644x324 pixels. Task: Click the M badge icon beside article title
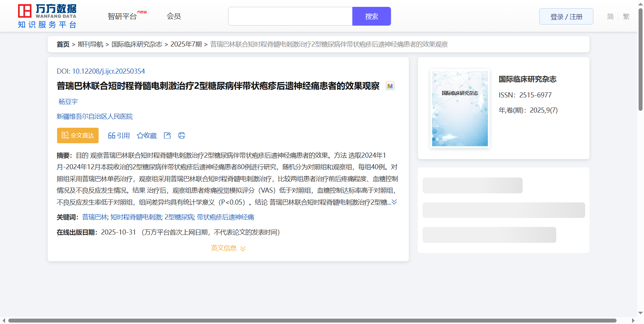[x=390, y=86]
